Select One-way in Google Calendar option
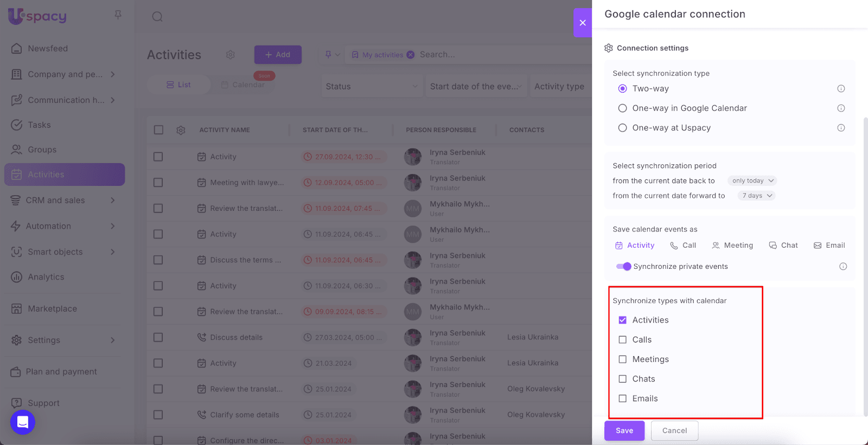Image resolution: width=868 pixels, height=445 pixels. click(623, 108)
